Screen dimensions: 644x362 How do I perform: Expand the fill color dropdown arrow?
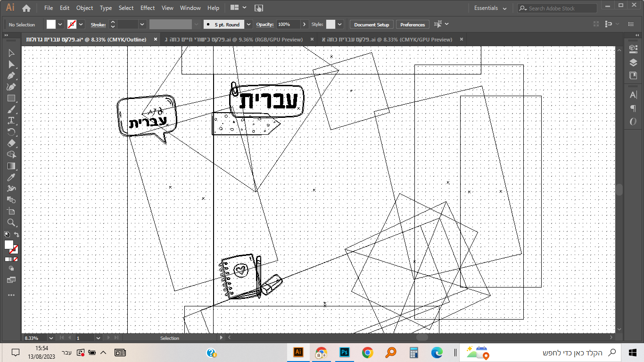click(x=60, y=25)
